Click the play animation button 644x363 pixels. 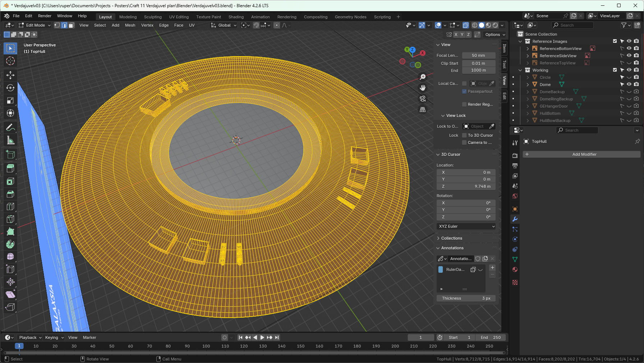coord(262,337)
